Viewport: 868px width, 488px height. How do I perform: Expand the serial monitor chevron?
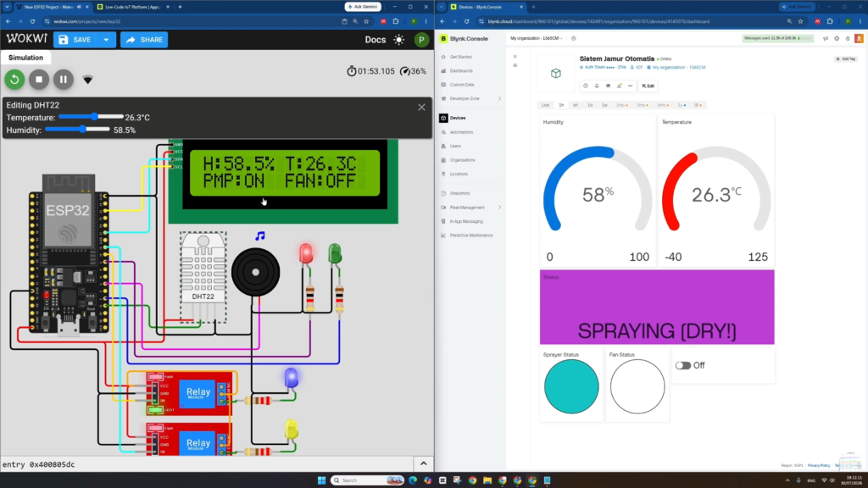click(x=424, y=463)
